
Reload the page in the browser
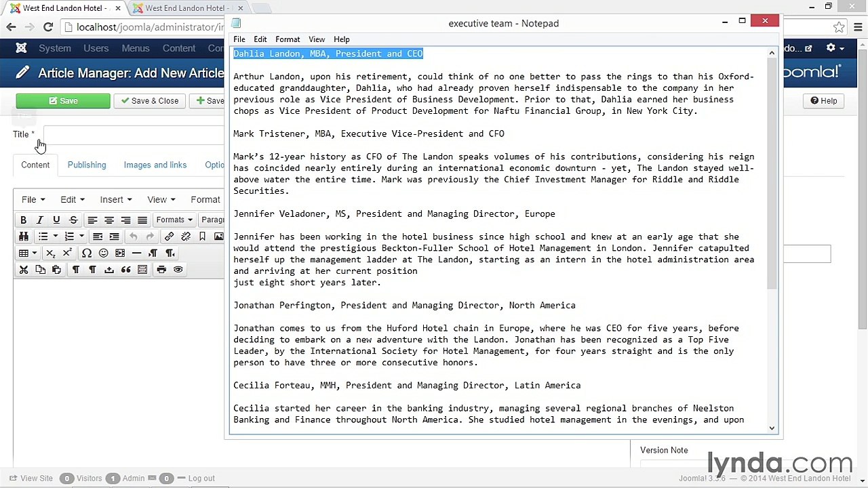click(x=48, y=27)
